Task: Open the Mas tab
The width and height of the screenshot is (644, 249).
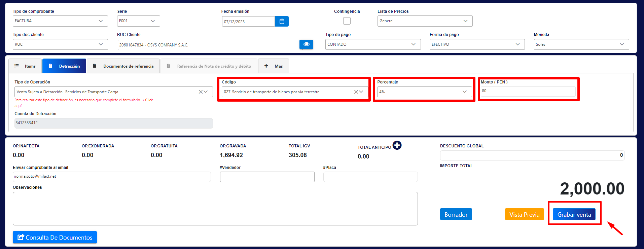Action: pos(274,66)
